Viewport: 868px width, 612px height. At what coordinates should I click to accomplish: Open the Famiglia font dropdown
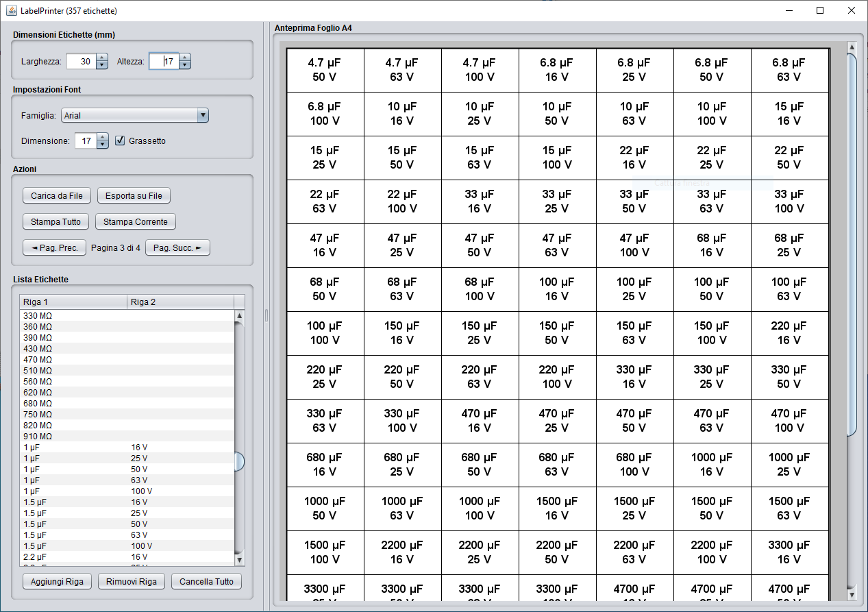click(x=202, y=116)
